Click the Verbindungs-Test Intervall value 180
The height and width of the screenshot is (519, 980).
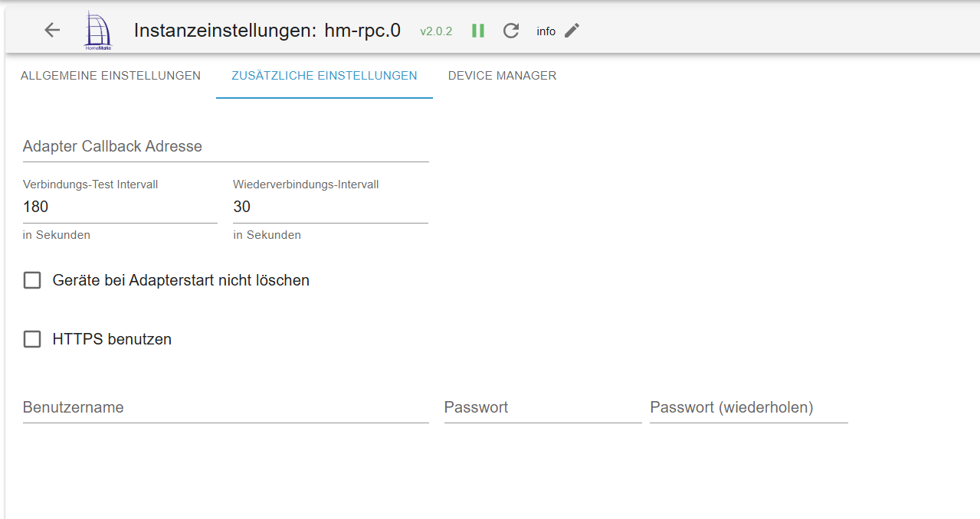coord(119,207)
